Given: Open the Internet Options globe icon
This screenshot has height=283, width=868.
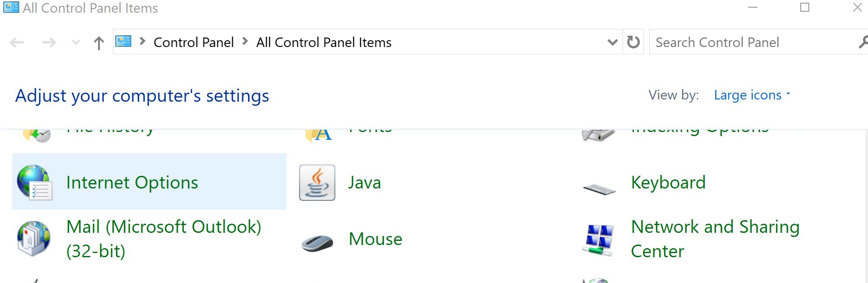Looking at the screenshot, I should coord(34,182).
